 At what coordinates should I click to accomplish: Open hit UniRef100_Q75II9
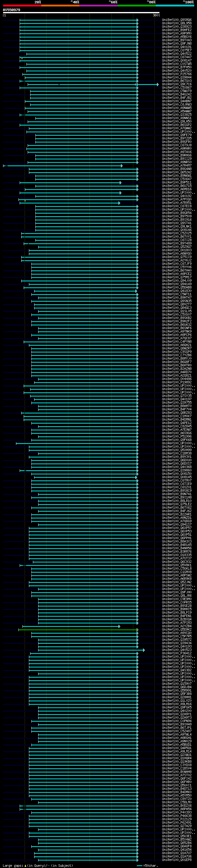(x=177, y=257)
